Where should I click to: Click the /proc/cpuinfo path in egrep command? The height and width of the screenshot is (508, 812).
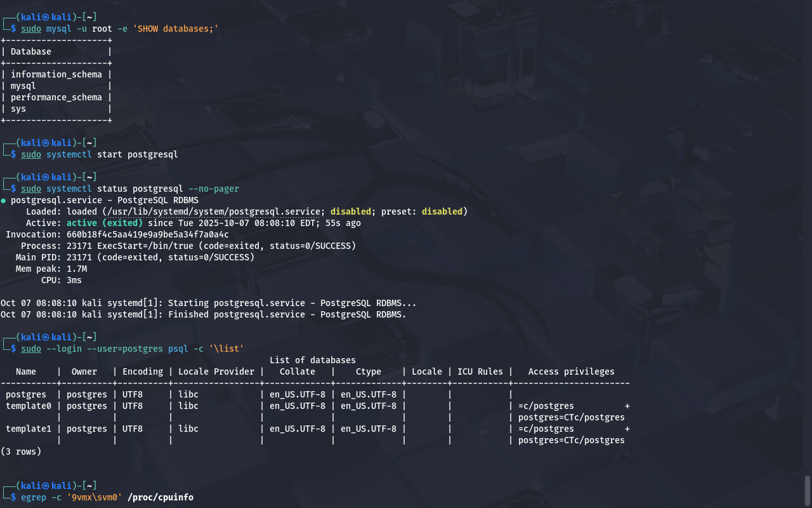coord(160,497)
